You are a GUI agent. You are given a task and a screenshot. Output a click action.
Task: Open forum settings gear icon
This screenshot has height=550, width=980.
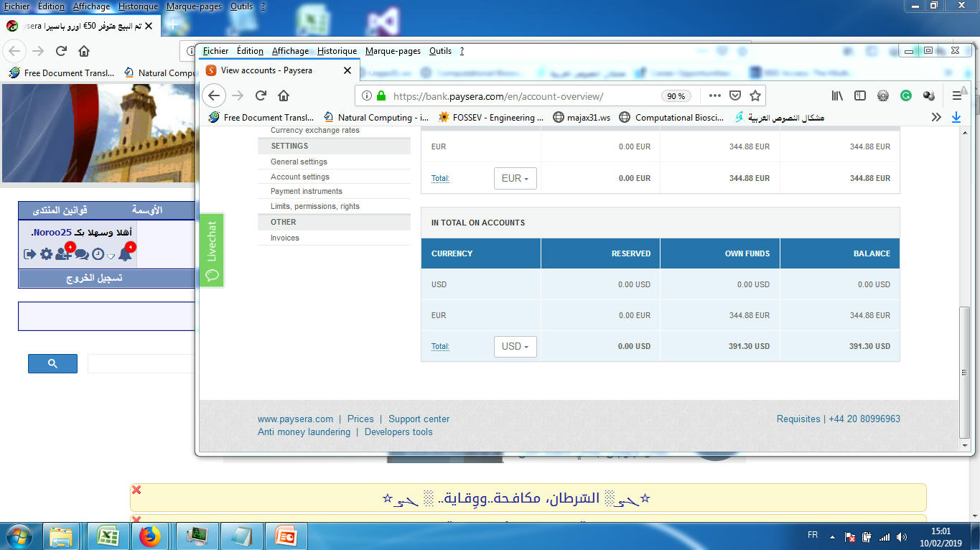[x=46, y=254]
